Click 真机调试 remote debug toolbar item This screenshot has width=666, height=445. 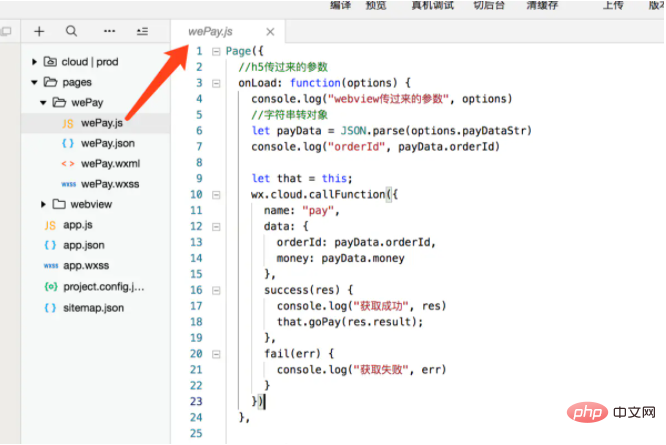432,5
